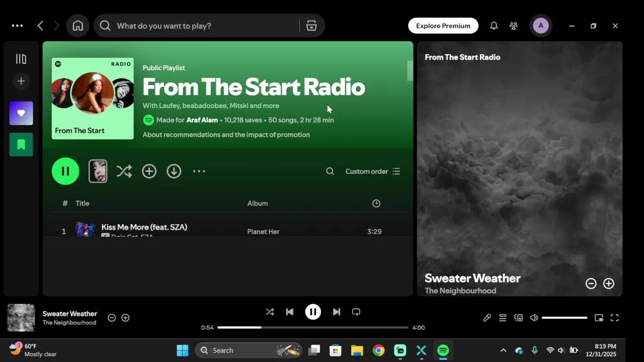Screen dimensions: 644x362
Task: Toggle shuffle in the bottom player controls
Action: click(x=270, y=312)
